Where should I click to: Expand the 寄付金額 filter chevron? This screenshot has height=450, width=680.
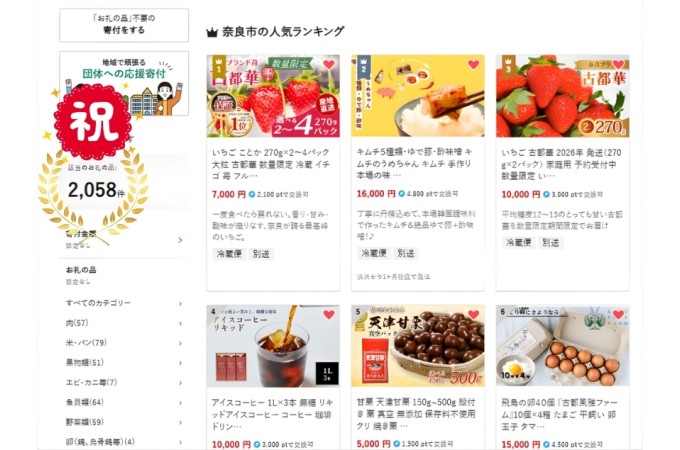click(x=180, y=240)
